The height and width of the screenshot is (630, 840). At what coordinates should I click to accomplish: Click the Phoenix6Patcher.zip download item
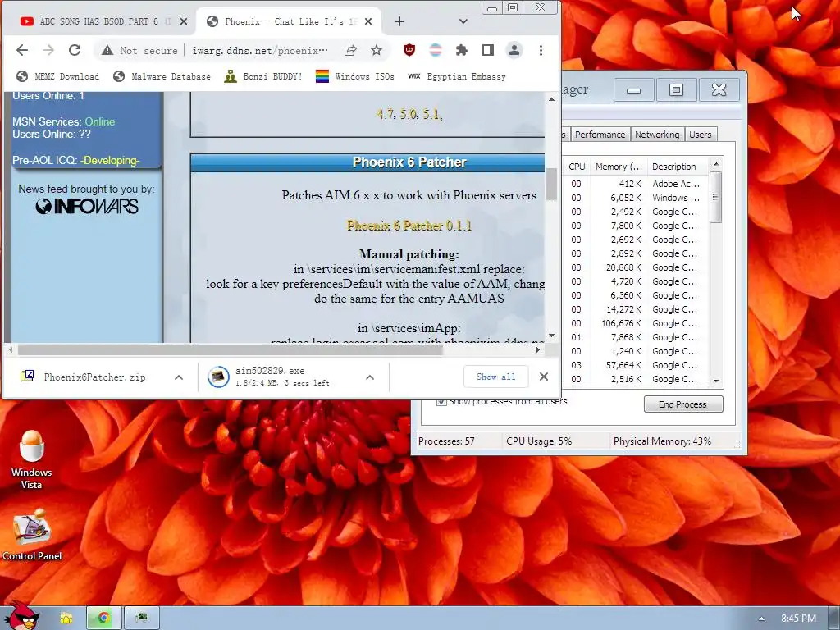(x=94, y=377)
